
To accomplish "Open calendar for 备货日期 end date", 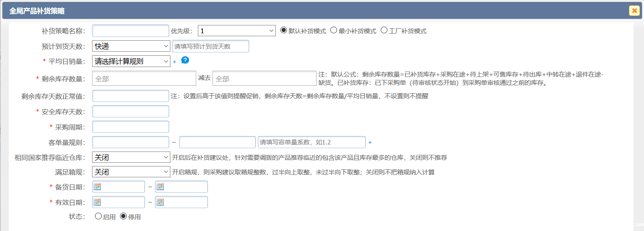I will (160, 187).
